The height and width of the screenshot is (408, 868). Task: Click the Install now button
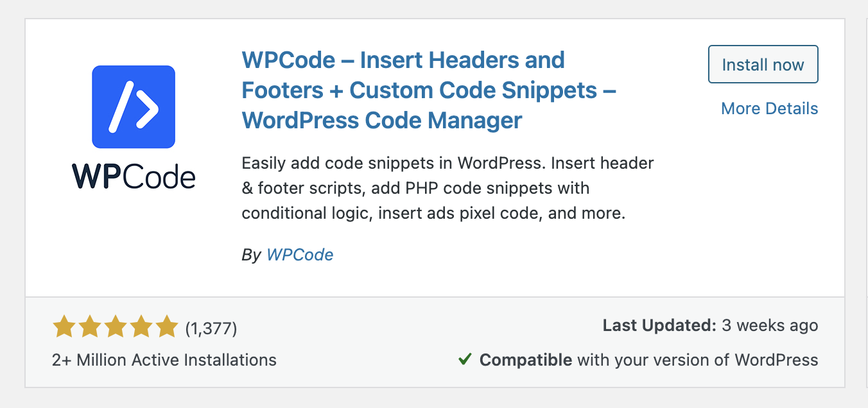[x=763, y=64]
